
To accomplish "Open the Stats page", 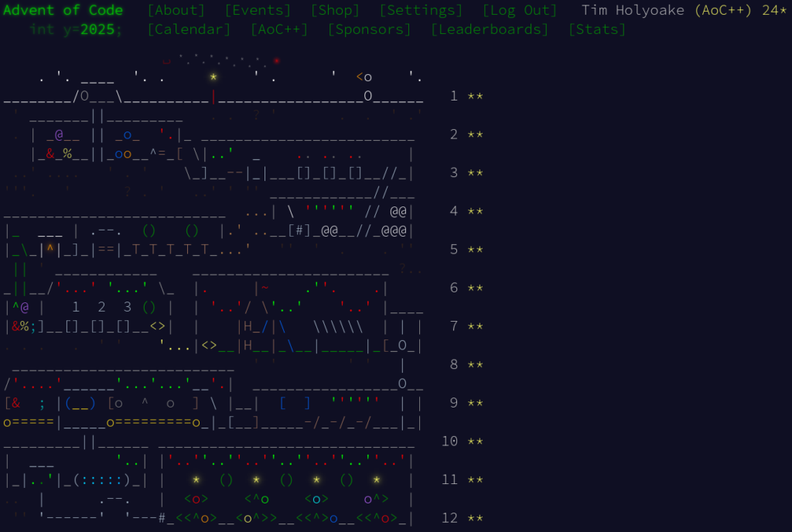I will coord(598,29).
